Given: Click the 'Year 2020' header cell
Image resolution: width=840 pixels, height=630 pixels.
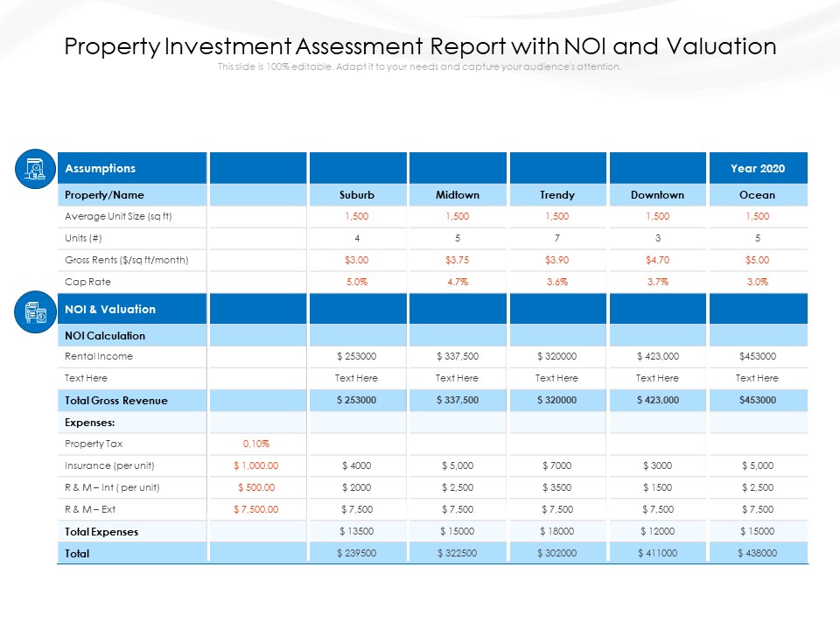Looking at the screenshot, I should click(x=758, y=168).
